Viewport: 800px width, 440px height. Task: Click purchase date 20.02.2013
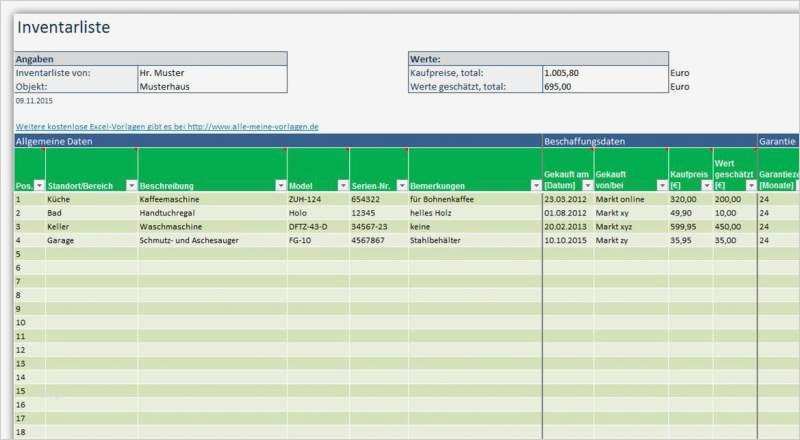568,227
